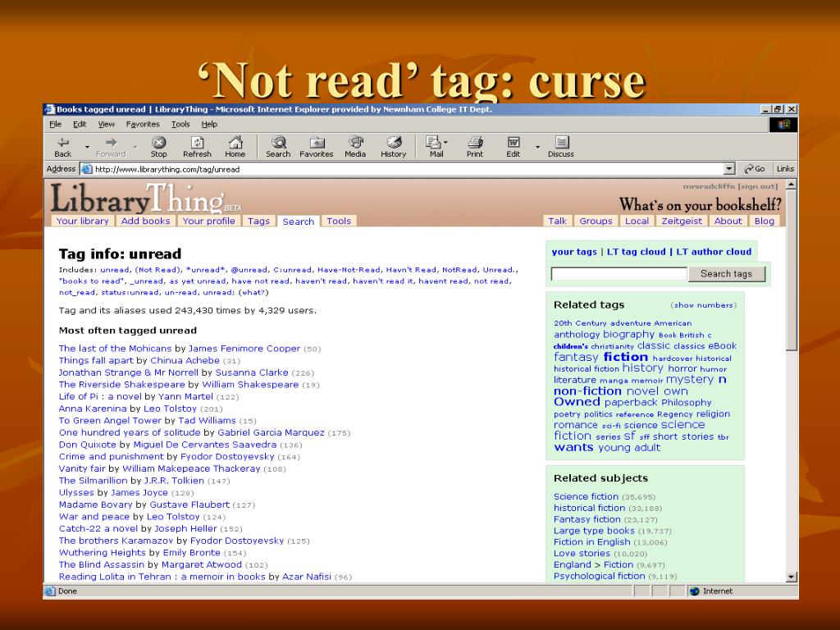The width and height of the screenshot is (840, 630).
Task: Select the LibraryThing Search tab
Action: tap(299, 221)
